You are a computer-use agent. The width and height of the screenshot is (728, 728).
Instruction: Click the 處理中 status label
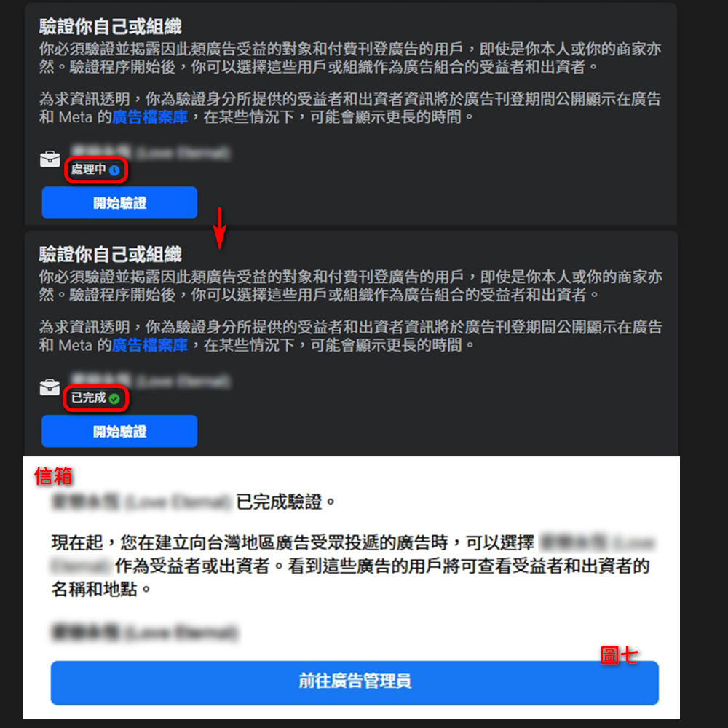coord(88,170)
